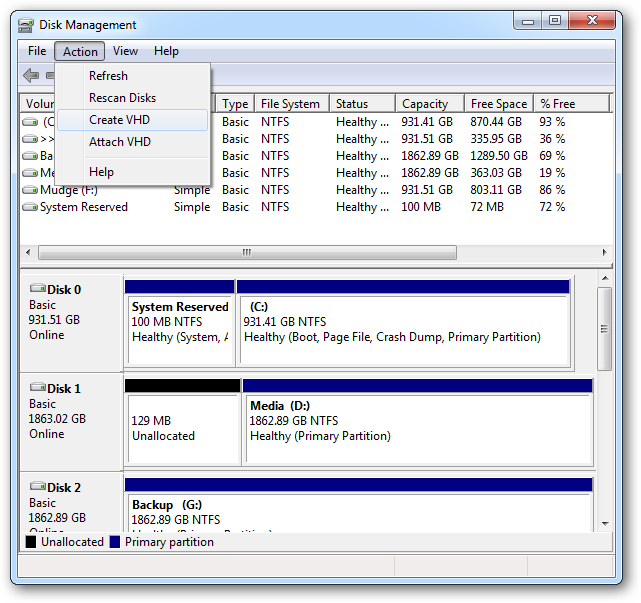This screenshot has width=641, height=603.
Task: Click the disk pane vertical scrollbar thumb
Action: pos(604,329)
